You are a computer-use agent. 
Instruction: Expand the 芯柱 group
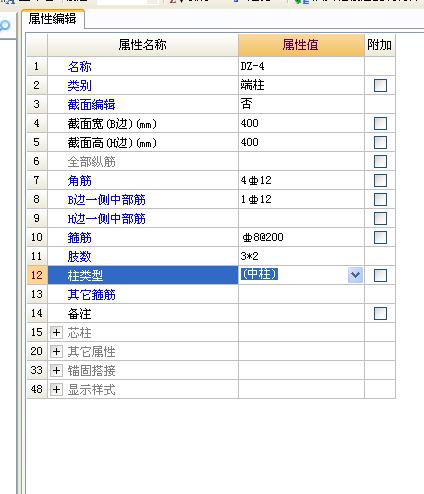pos(56,332)
